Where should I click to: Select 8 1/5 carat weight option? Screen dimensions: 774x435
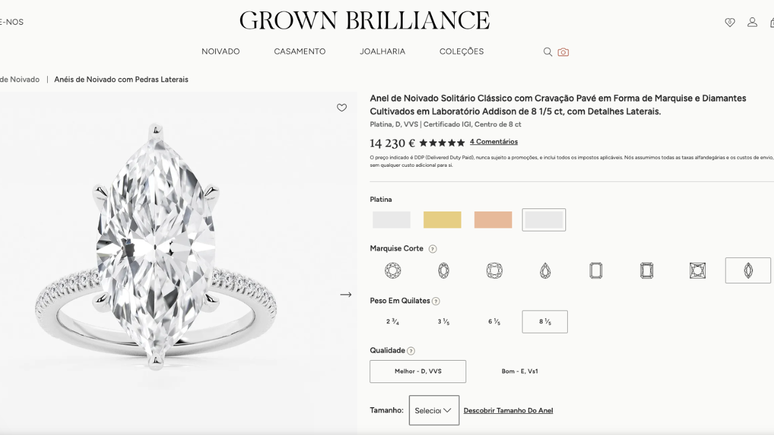pos(545,321)
